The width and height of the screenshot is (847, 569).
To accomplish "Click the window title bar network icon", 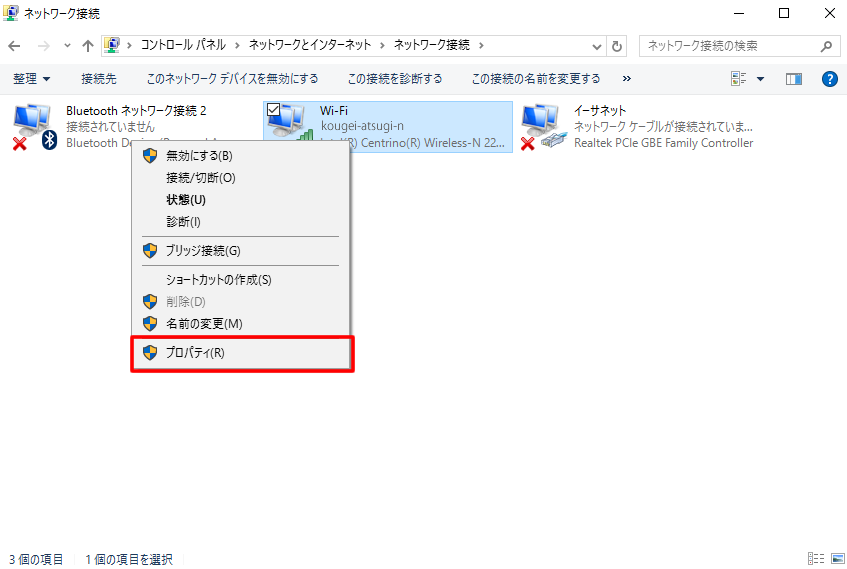I will (10, 13).
